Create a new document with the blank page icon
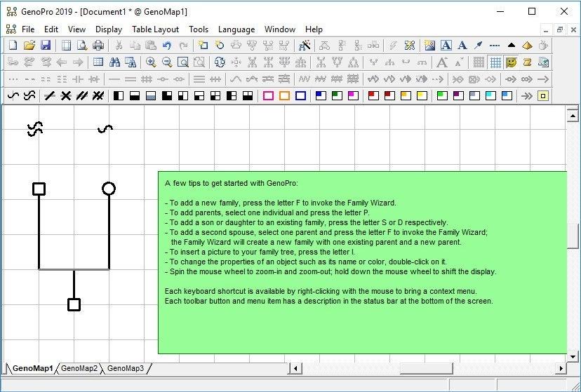The image size is (581, 392). point(13,45)
